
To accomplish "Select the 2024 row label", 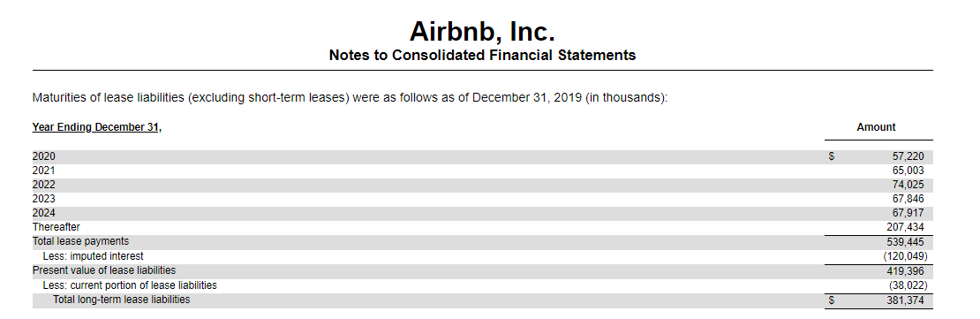I will click(44, 213).
